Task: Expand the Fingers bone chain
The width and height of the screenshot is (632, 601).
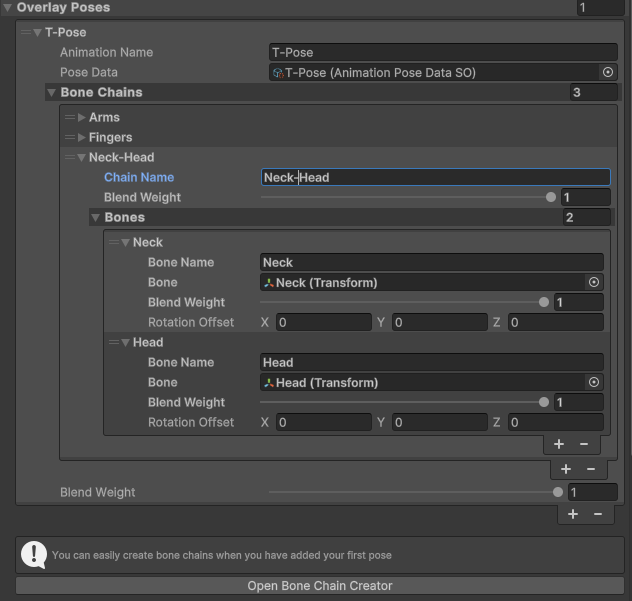Action: click(82, 138)
